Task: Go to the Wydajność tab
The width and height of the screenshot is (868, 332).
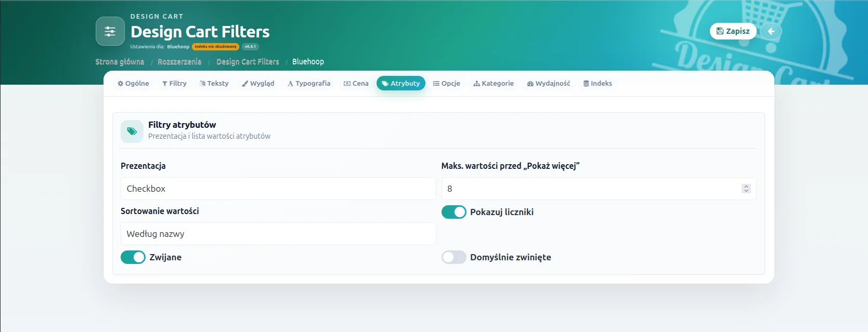Action: 549,83
